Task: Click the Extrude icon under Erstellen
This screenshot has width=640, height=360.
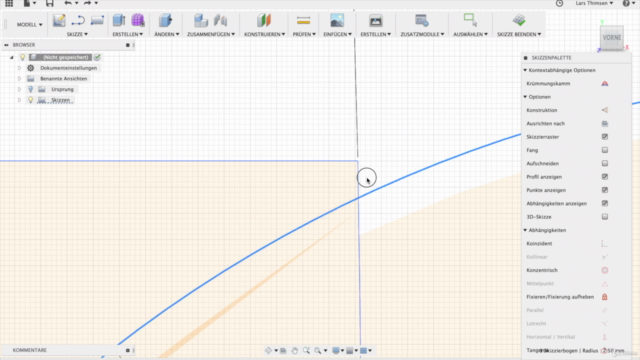Action: pyautogui.click(x=119, y=20)
